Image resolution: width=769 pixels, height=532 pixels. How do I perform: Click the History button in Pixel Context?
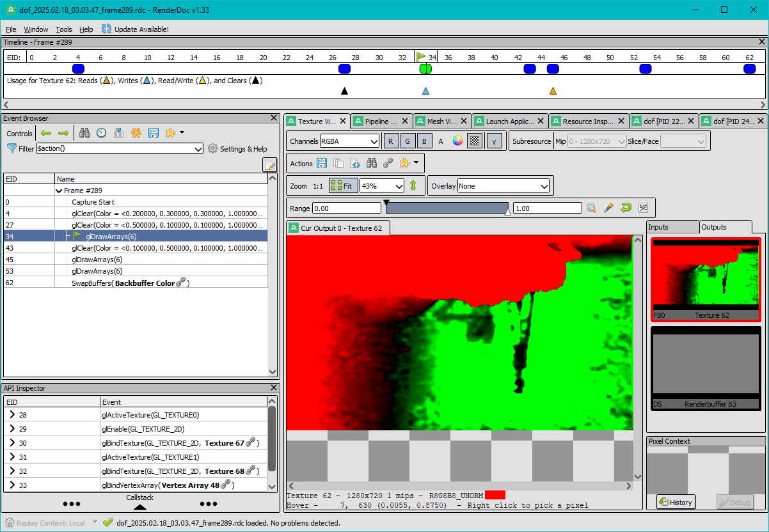(676, 502)
